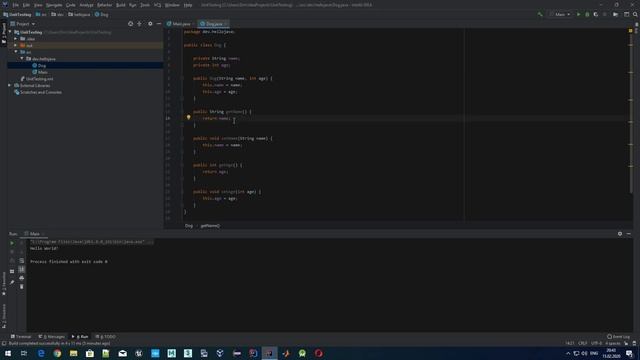Click the Search Everywhere magnifier icon
The image size is (640, 360).
point(635,14)
